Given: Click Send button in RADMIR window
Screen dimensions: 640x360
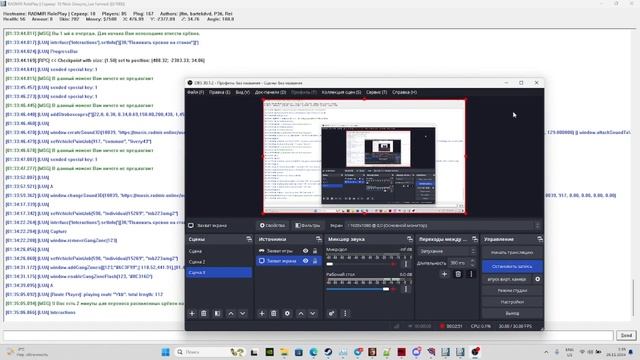Looking at the screenshot, I should click(x=626, y=336).
